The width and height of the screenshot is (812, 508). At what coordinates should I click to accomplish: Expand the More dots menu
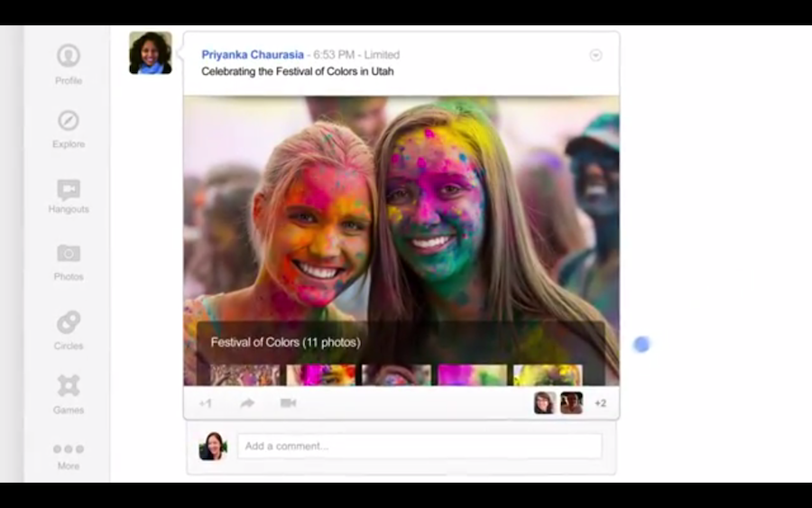click(69, 449)
